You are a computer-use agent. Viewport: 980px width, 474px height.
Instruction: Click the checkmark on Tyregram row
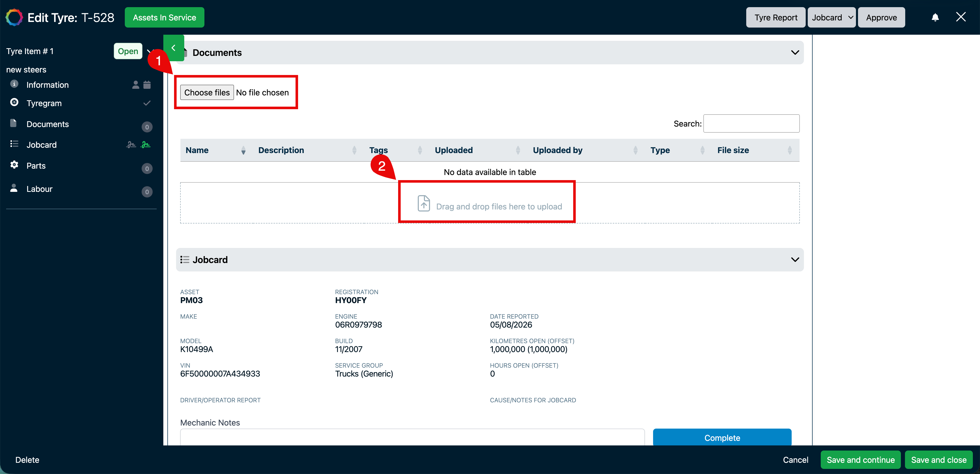tap(147, 103)
